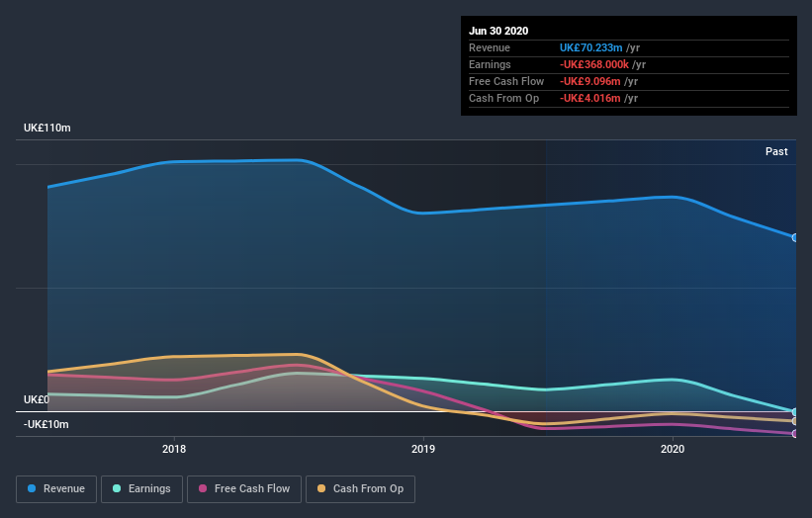Click the Past label in chart
812x518 pixels.
coord(776,151)
